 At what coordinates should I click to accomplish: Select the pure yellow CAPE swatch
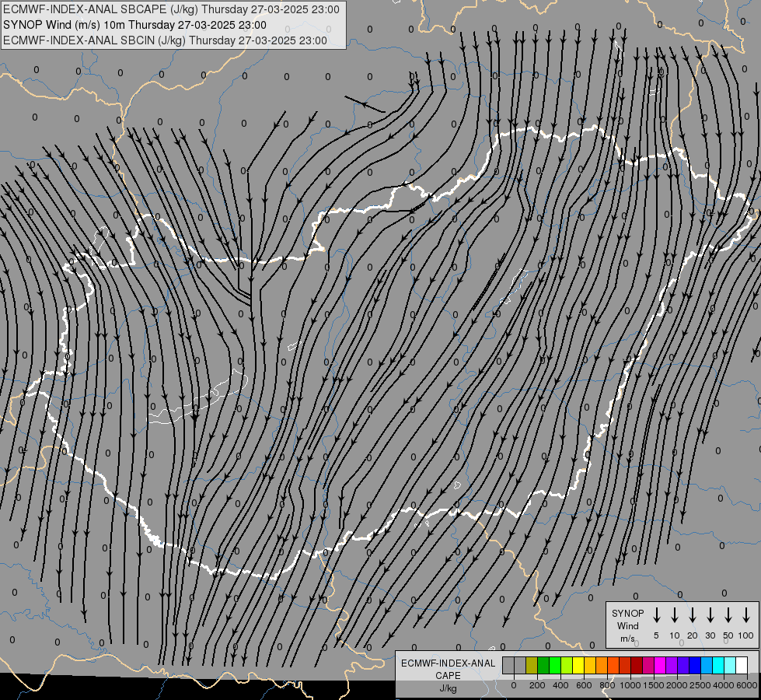click(x=578, y=665)
